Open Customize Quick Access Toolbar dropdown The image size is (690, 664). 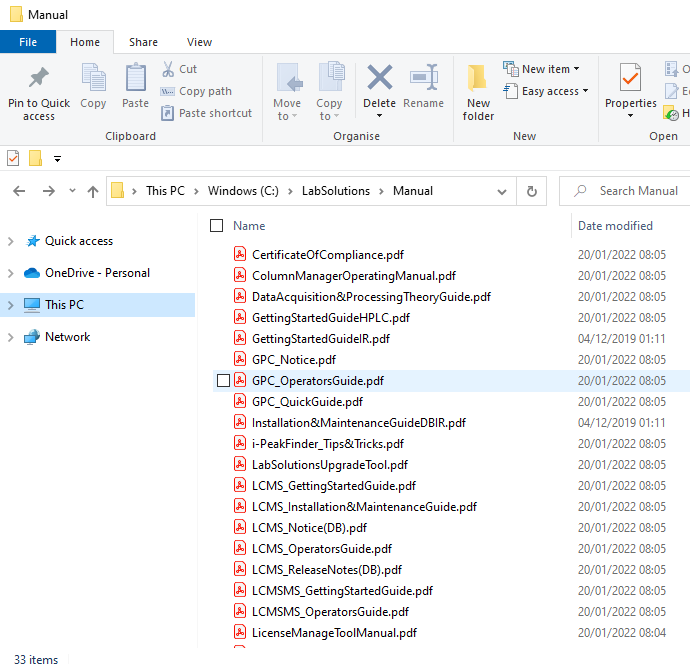coord(57,159)
